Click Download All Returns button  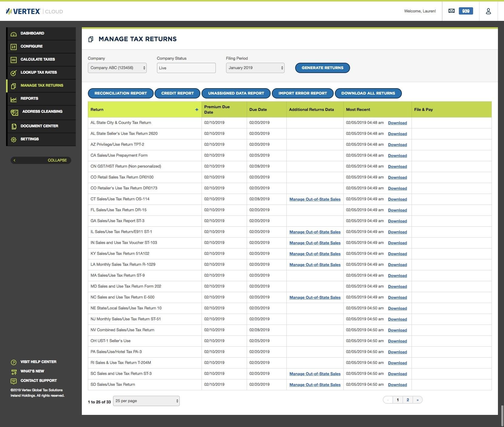(x=368, y=93)
